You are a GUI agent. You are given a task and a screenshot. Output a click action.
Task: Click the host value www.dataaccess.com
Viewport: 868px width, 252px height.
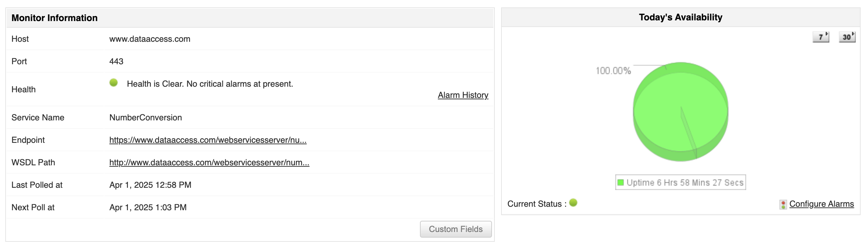point(150,39)
